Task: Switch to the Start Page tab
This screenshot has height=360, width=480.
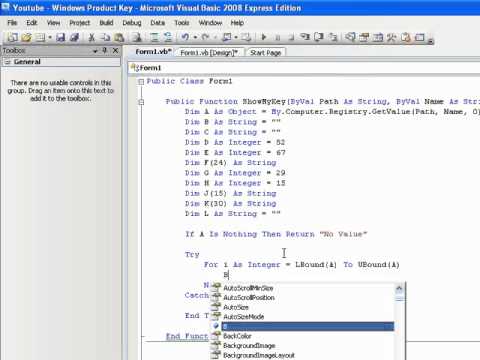Action: click(x=266, y=53)
